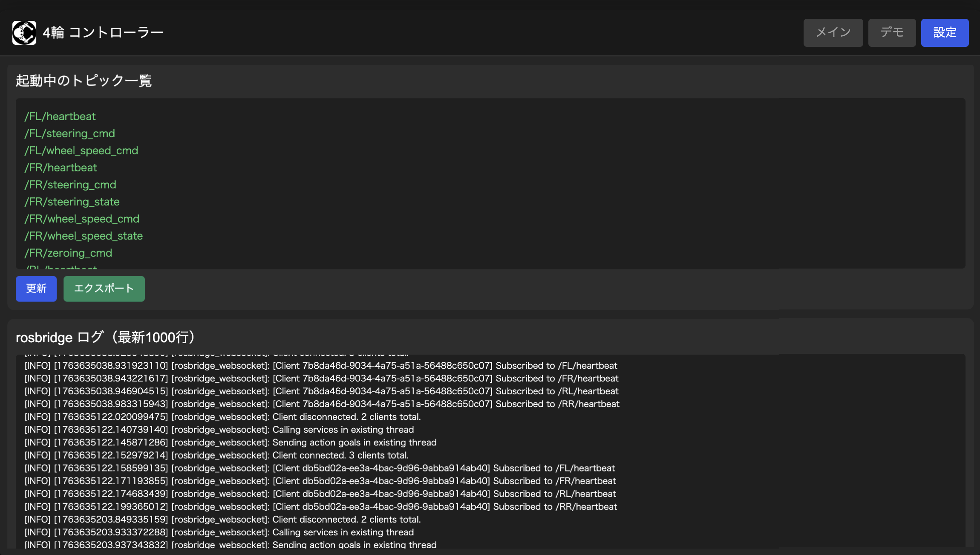Click the rosbridge ログ section heading
The width and height of the screenshot is (980, 555).
tap(106, 337)
